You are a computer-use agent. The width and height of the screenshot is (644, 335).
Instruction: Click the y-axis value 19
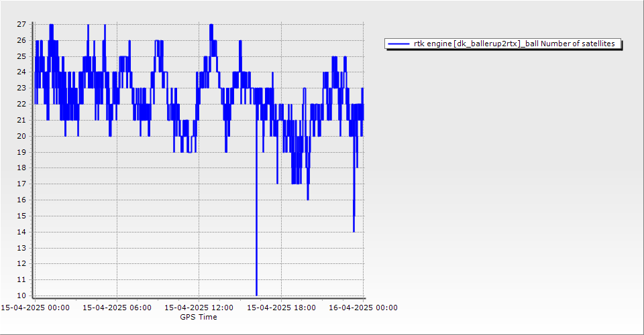tap(21, 152)
